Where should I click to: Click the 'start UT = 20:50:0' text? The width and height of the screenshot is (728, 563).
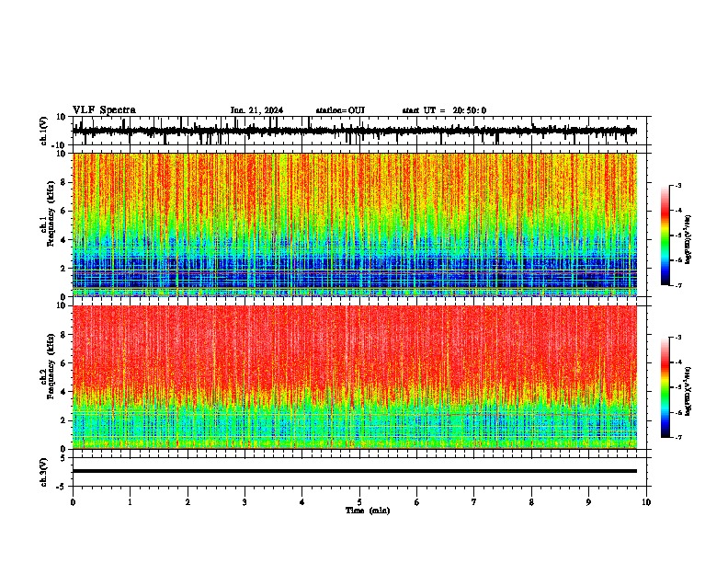(444, 110)
